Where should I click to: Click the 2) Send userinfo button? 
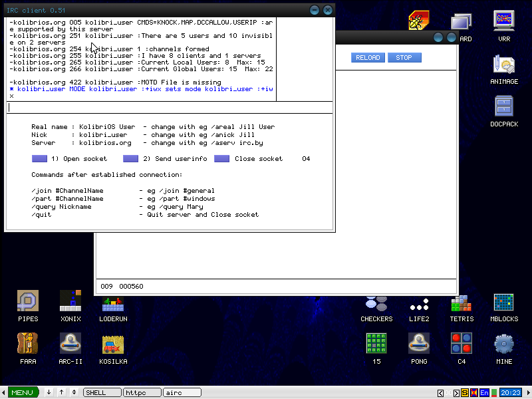[130, 159]
